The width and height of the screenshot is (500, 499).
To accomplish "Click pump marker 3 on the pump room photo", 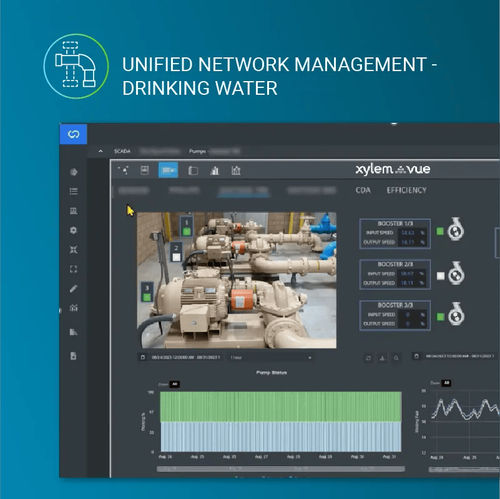I will pos(147,292).
